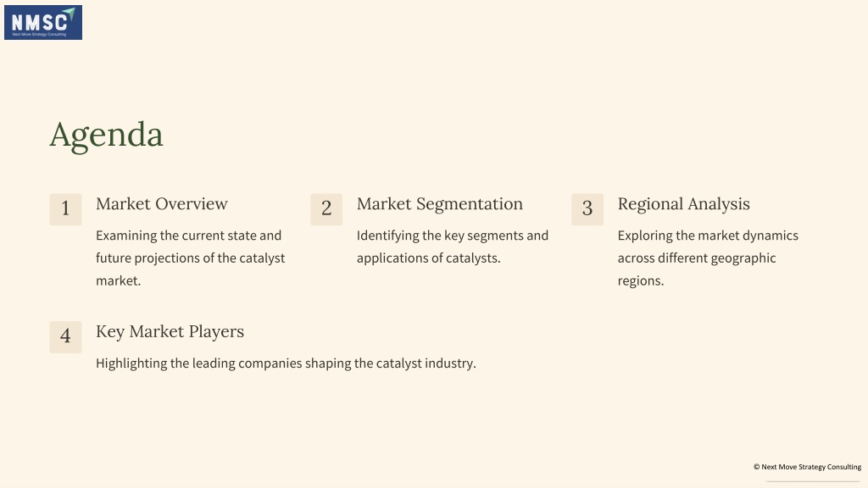Viewport: 868px width, 488px height.
Task: Click the Market Overview description text
Action: tap(191, 258)
